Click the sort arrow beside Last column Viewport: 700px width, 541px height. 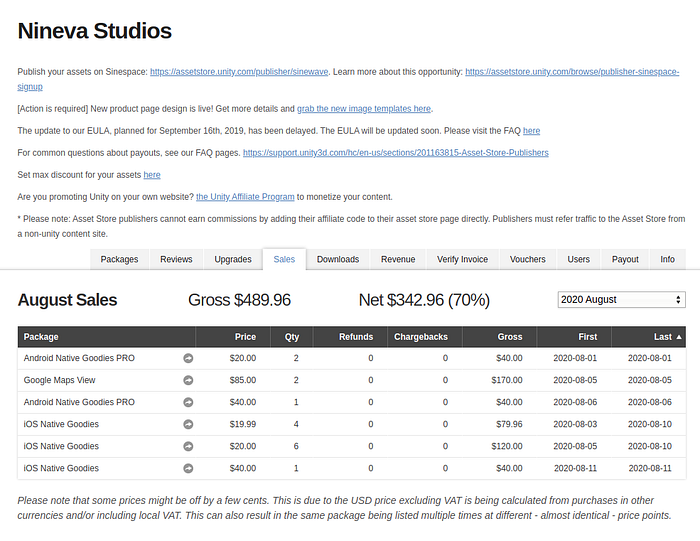(x=679, y=337)
